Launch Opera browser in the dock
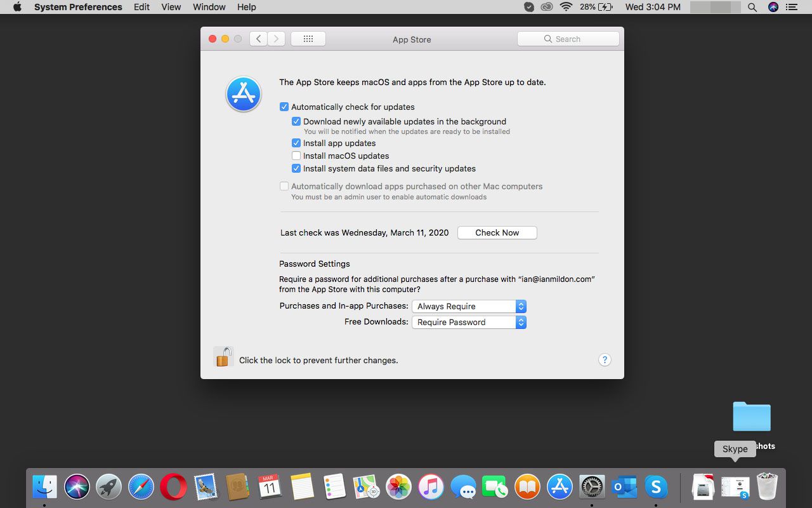 click(173, 487)
